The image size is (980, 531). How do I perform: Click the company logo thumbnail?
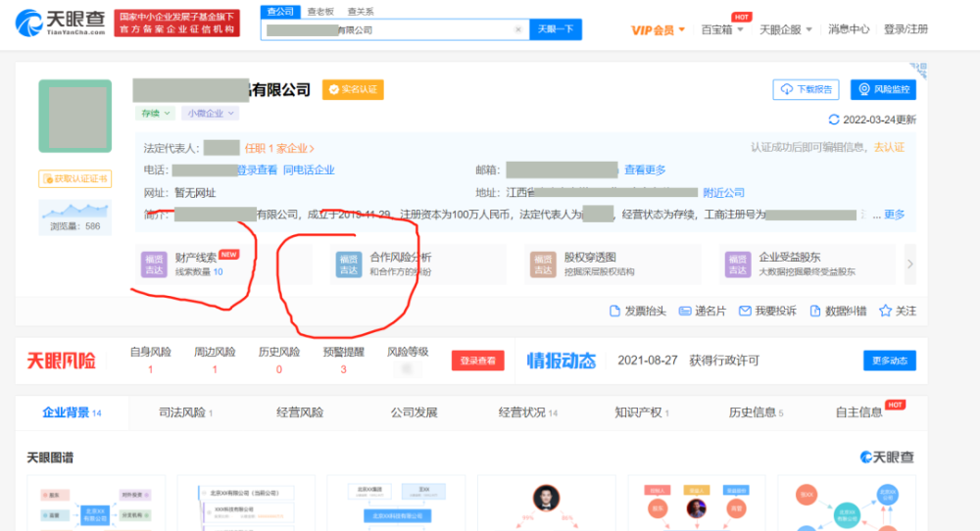coord(75,117)
